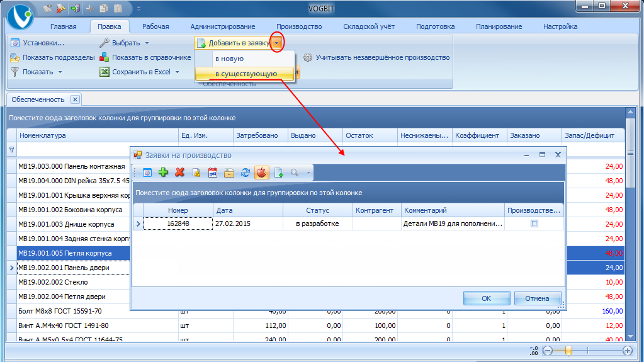Click the red X delete icon in Заявки toolbar
644x362 pixels.
pyautogui.click(x=179, y=173)
